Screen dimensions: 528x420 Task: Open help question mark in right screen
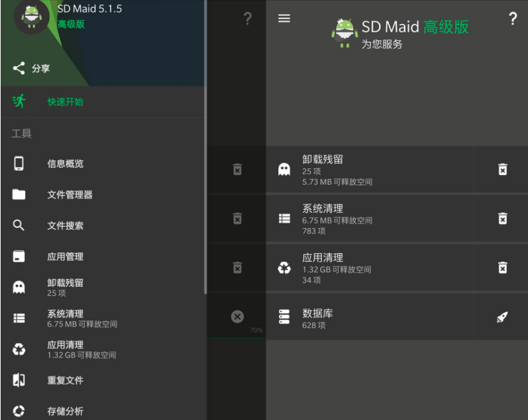[513, 19]
